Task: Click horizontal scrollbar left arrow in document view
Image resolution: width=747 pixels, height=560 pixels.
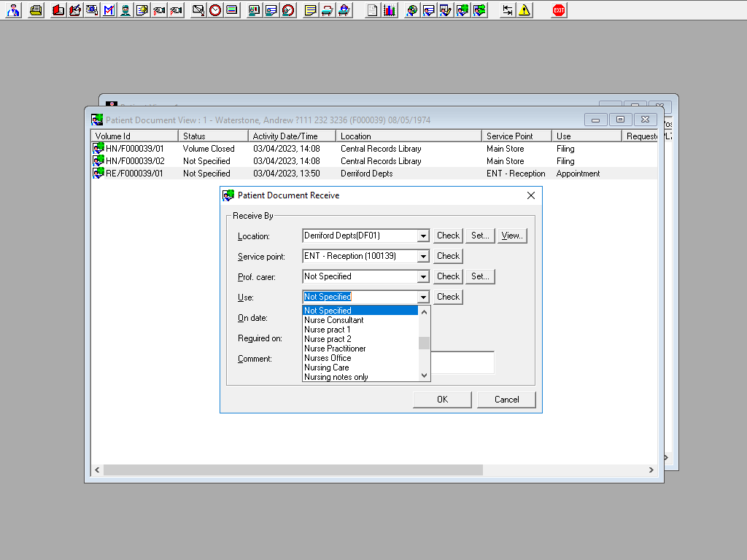Action: [97, 470]
